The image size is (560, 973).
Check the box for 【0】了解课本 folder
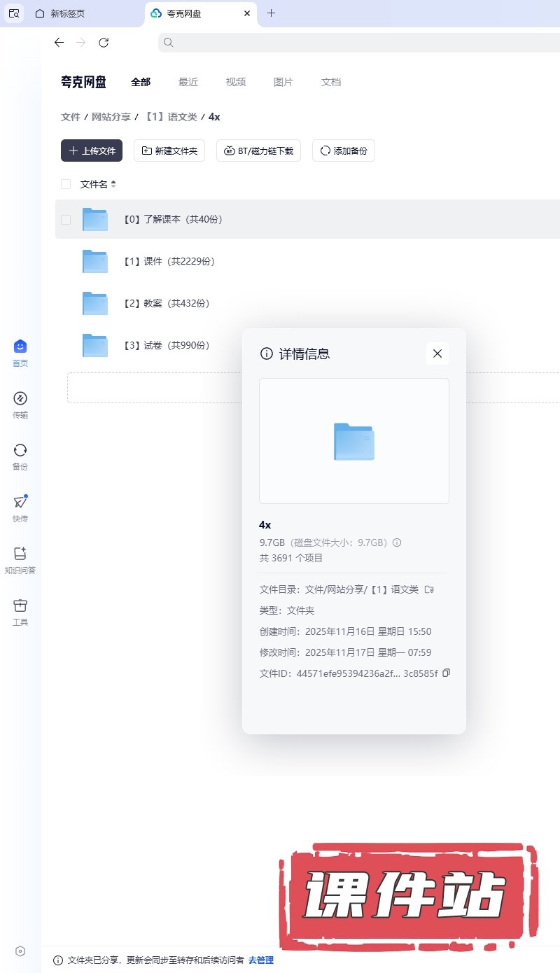click(x=66, y=219)
